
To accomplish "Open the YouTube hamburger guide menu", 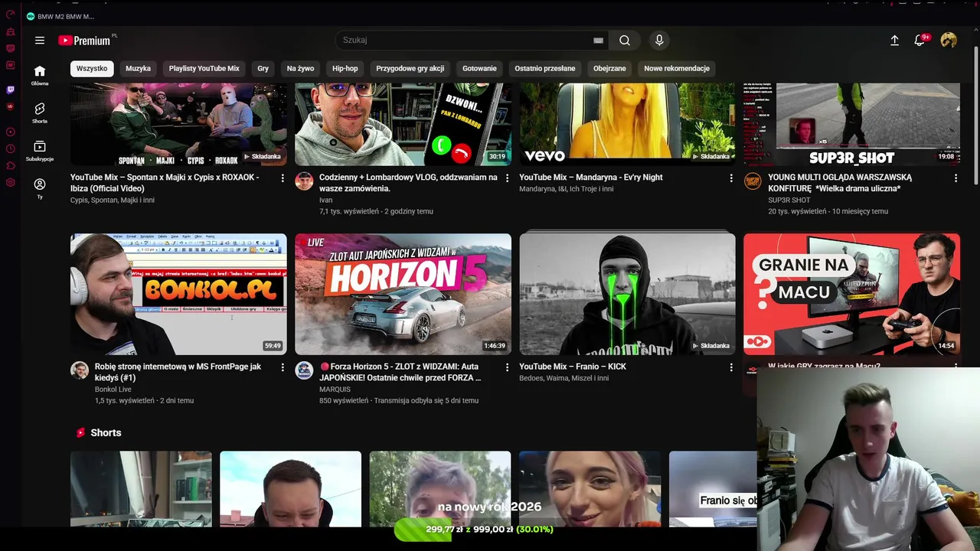I will point(40,41).
